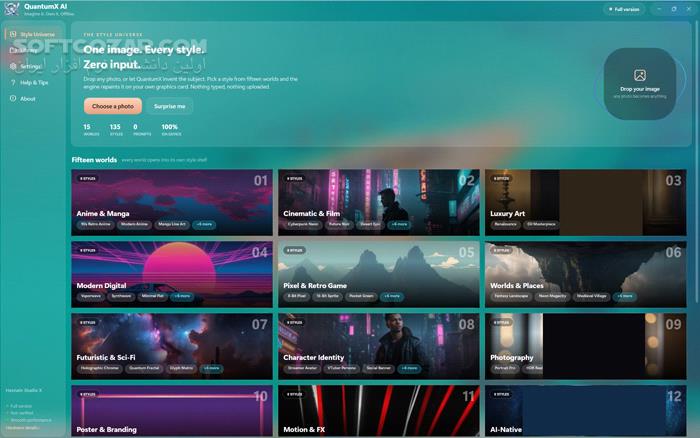
Task: Open the Cinematic & Film world card
Action: coord(379,202)
